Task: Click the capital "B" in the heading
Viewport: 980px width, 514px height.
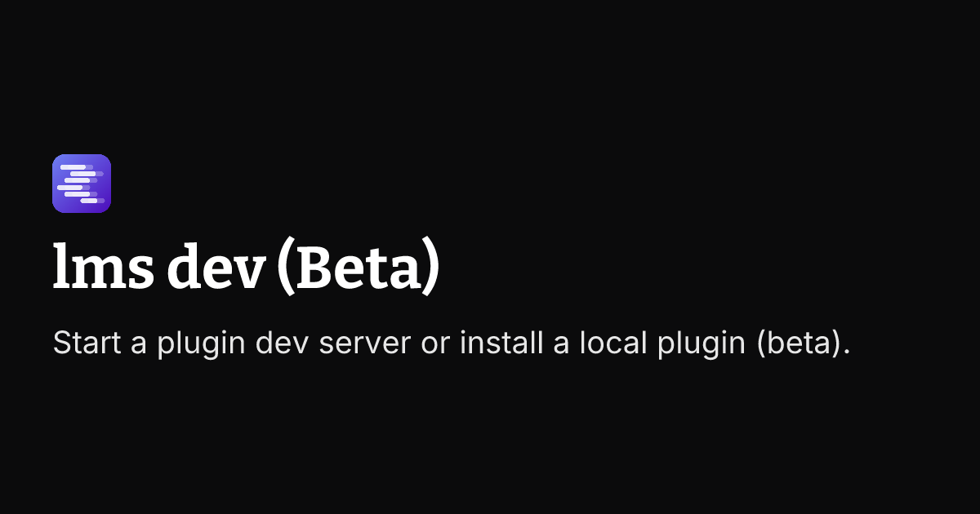Action: tap(314, 268)
